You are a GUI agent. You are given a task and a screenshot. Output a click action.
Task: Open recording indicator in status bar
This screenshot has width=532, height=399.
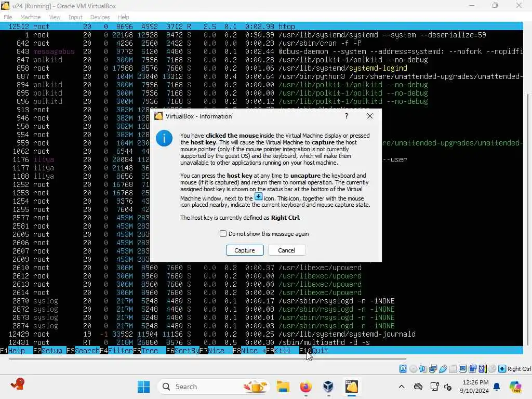pos(473,369)
